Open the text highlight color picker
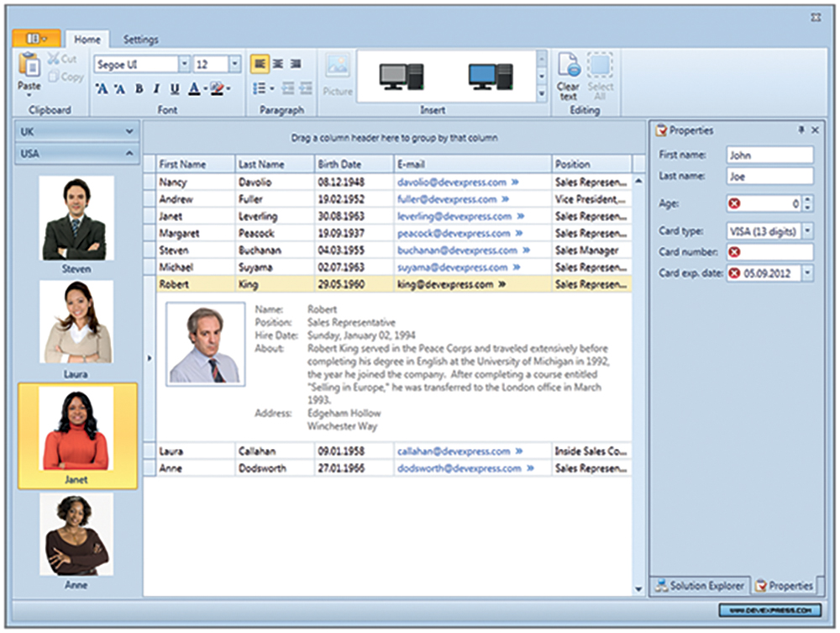840x633 pixels. coord(218,89)
